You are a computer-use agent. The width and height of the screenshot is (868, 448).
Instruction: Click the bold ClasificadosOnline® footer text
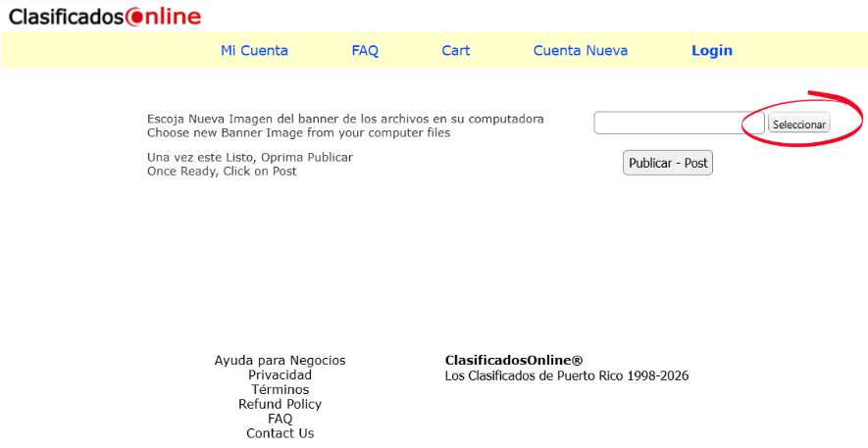[x=514, y=361]
